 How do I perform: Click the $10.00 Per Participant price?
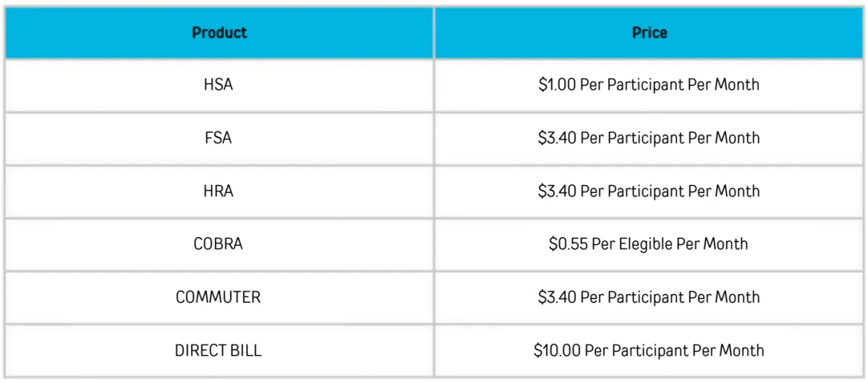pos(649,351)
